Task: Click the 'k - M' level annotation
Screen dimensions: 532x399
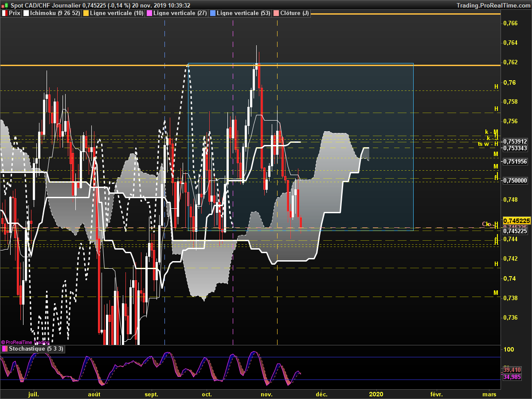Action: coord(492,132)
